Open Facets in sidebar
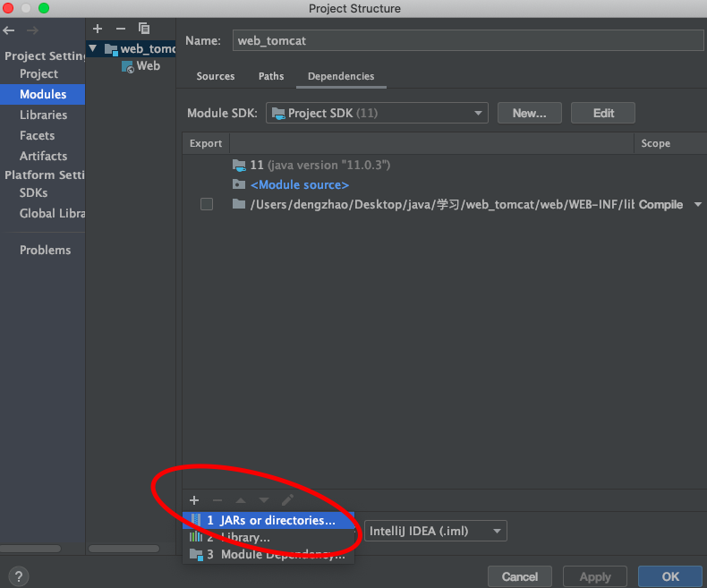The image size is (707, 588). coord(42,135)
